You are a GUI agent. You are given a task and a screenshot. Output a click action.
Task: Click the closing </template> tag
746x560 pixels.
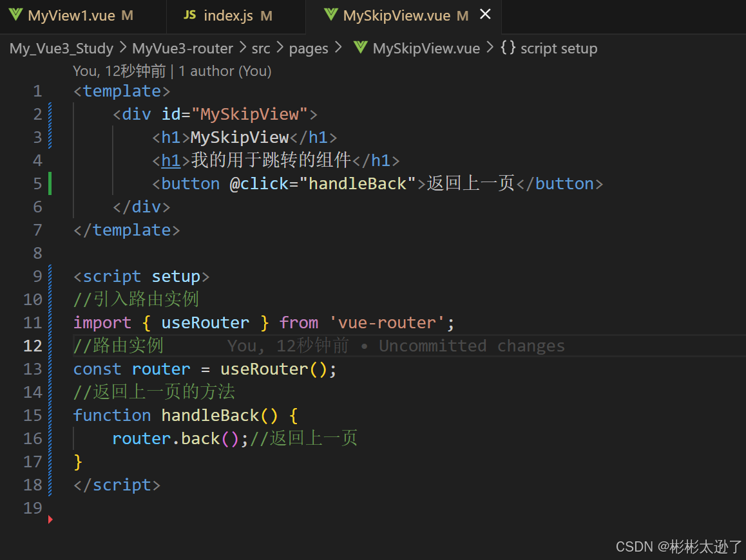[126, 230]
